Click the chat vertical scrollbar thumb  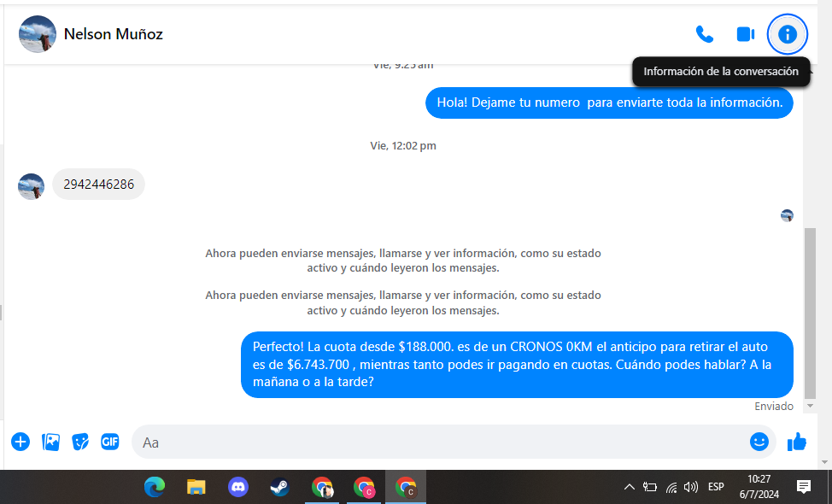[810, 313]
